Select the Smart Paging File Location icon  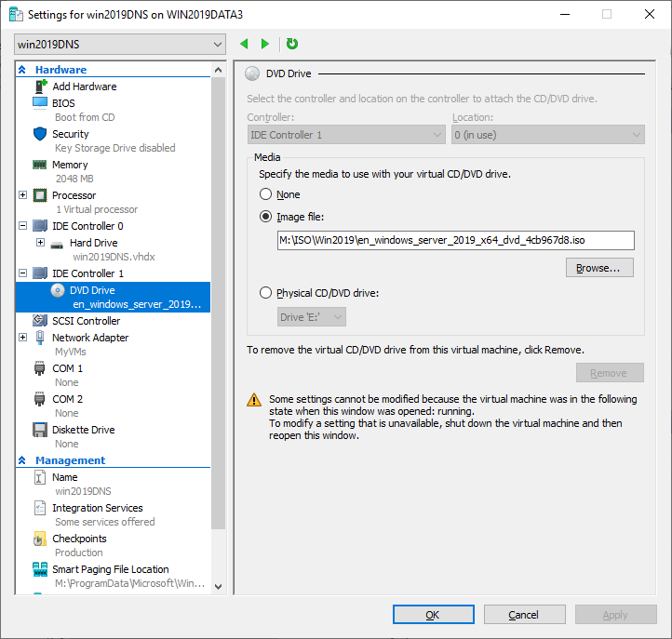click(40, 569)
